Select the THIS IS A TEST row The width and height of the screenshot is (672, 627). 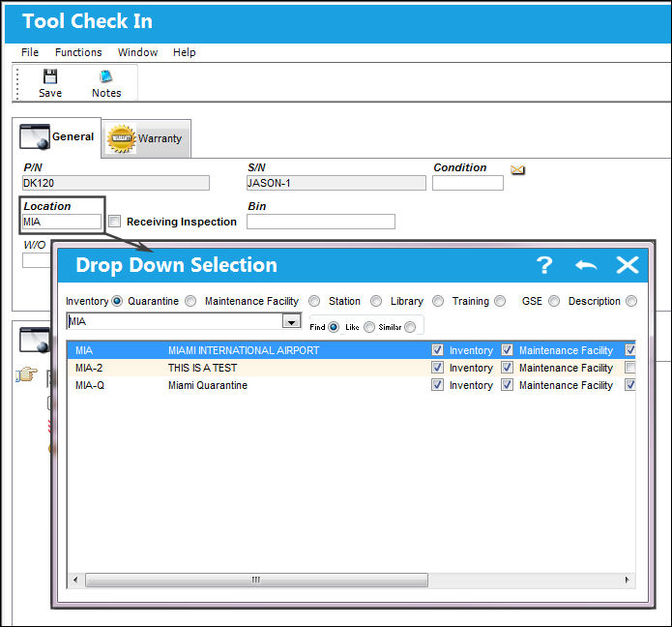pos(351,368)
